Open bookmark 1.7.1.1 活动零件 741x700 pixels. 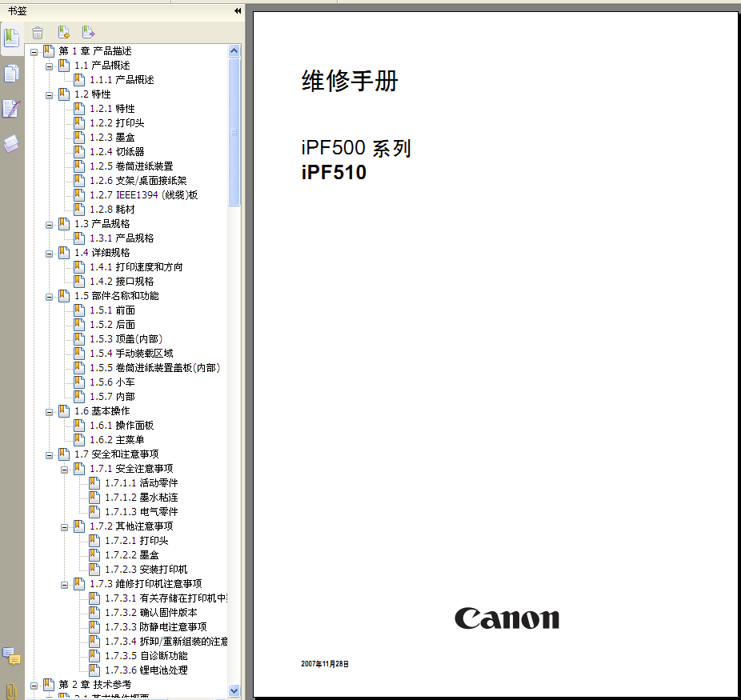pyautogui.click(x=142, y=482)
